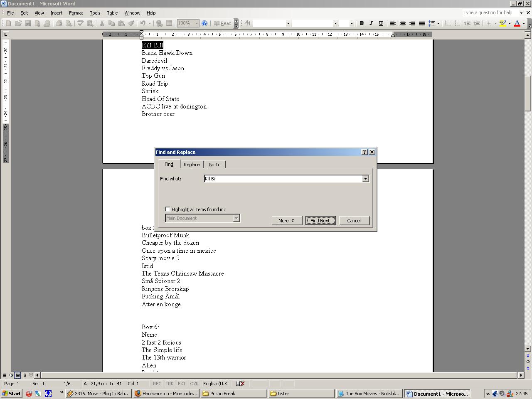Toggle Italic formatting

click(x=371, y=23)
